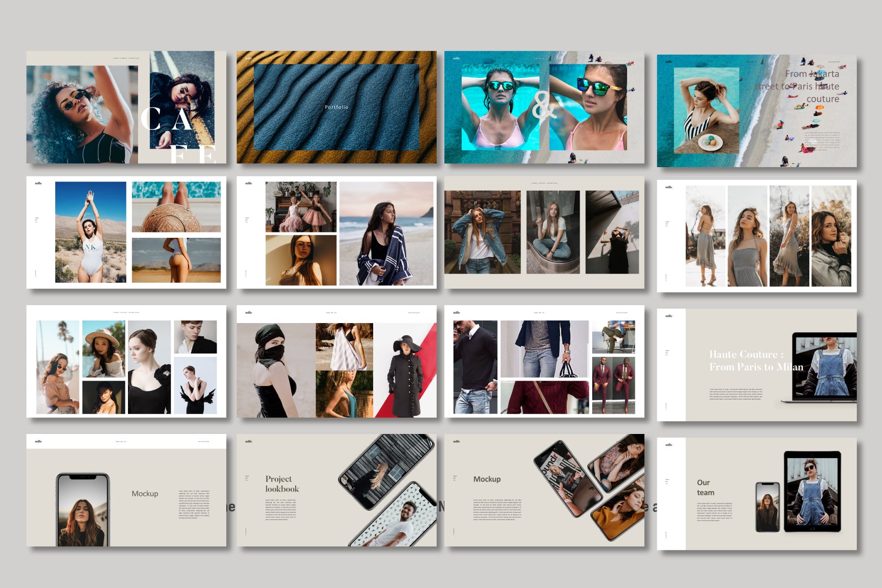Open the CAFE cover slide thumbnail
The image size is (882, 588).
pos(126,107)
